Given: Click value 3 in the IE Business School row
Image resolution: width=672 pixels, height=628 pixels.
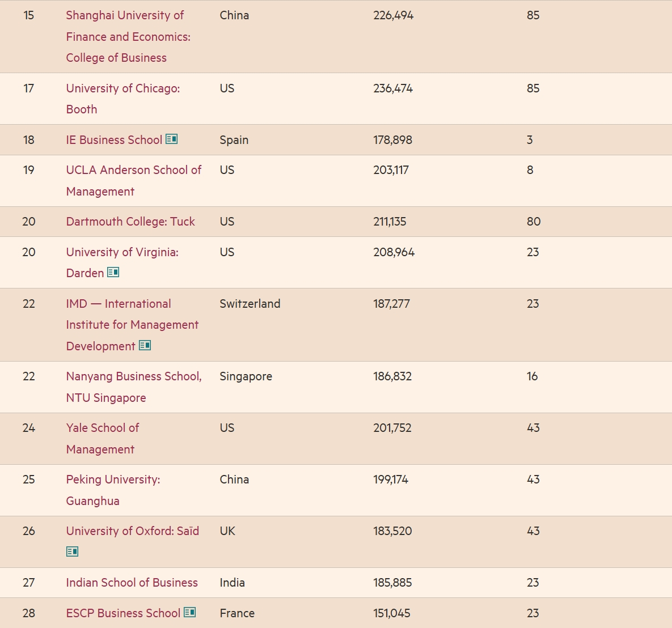Looking at the screenshot, I should click(530, 139).
